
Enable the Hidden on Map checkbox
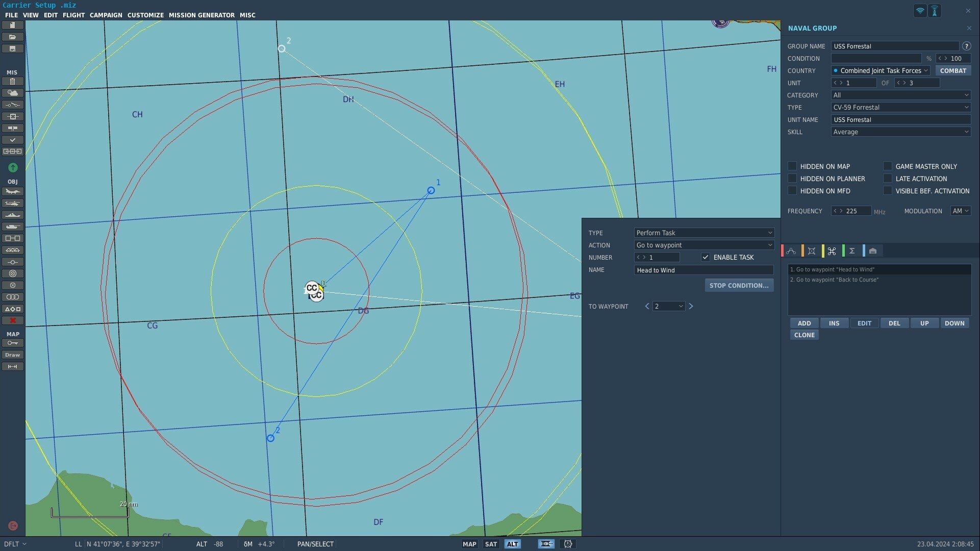[x=792, y=166]
